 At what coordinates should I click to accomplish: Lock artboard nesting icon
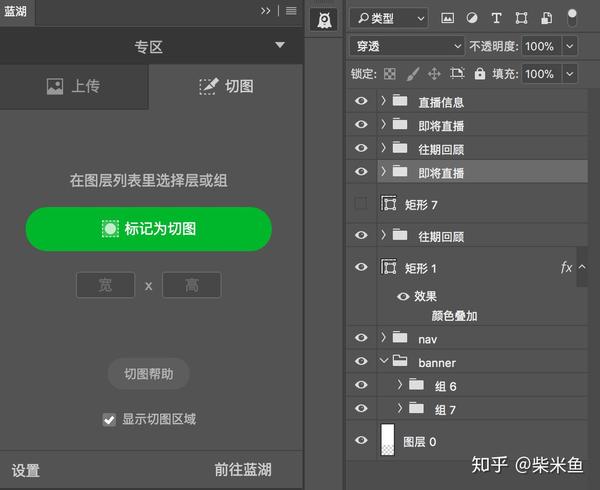(x=457, y=73)
